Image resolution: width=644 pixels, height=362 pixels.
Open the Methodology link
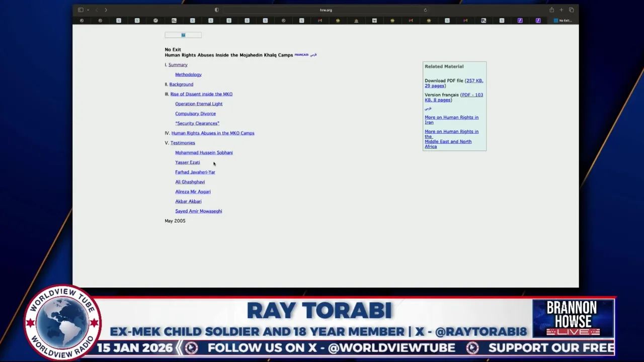pos(188,74)
